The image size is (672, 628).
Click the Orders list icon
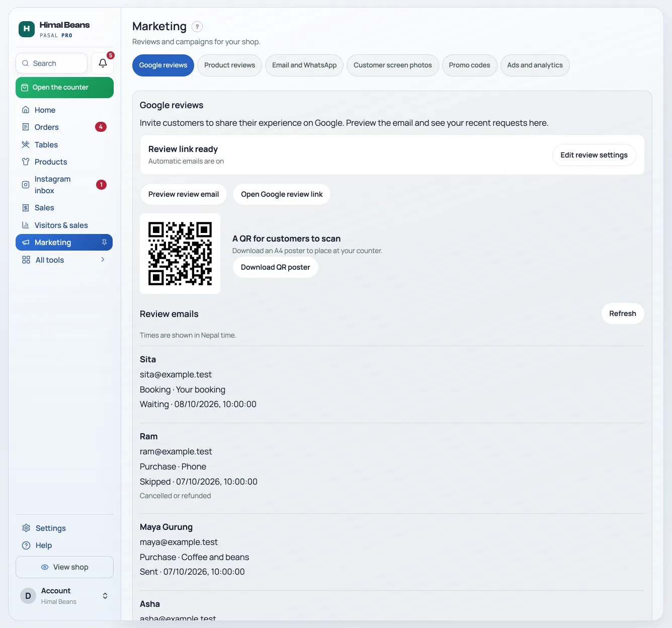(26, 127)
